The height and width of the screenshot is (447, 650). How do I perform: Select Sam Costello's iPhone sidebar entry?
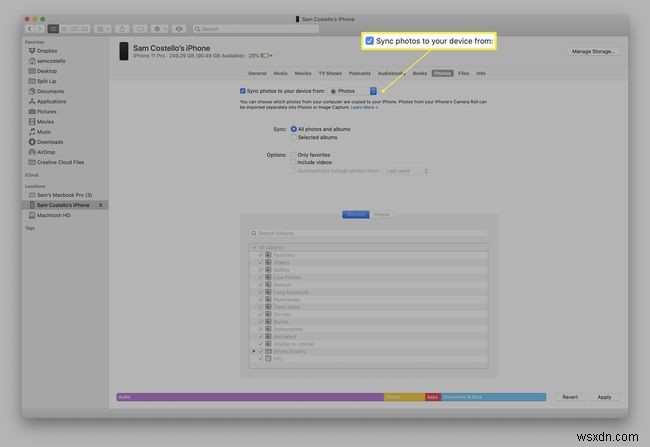65,205
